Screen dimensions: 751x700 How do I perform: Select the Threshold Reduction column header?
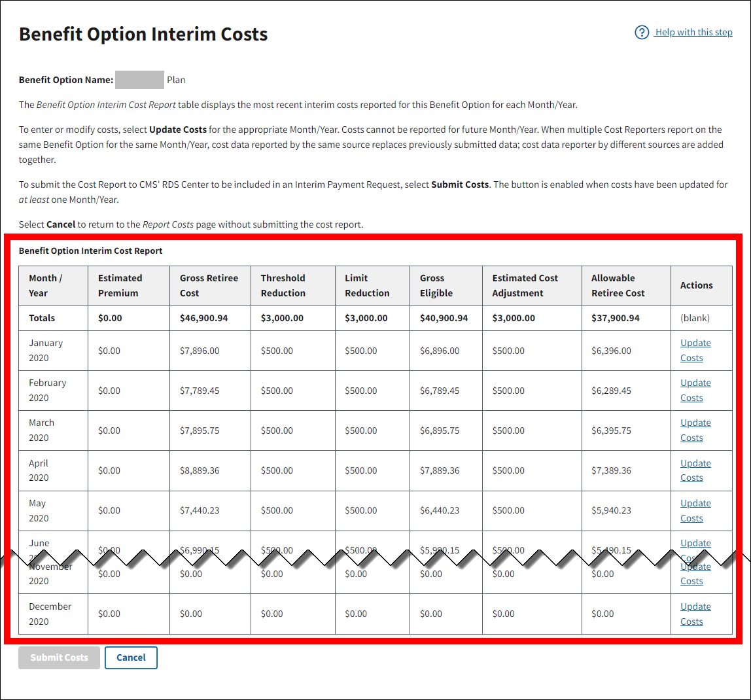click(x=283, y=286)
